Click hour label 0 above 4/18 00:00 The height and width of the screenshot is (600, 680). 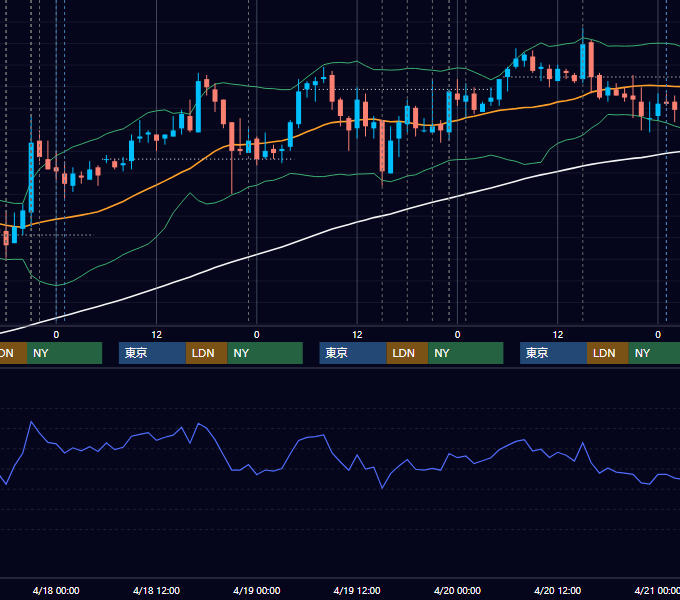coord(56,335)
